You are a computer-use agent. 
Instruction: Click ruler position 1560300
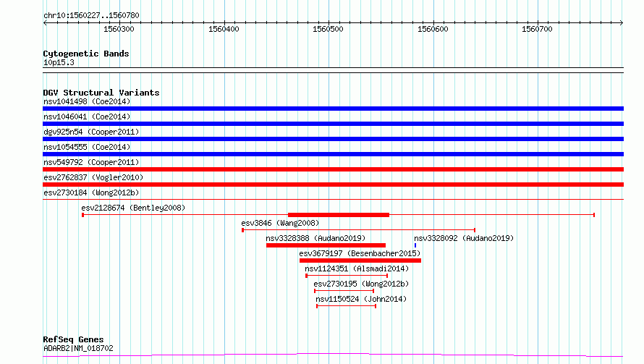(x=119, y=29)
